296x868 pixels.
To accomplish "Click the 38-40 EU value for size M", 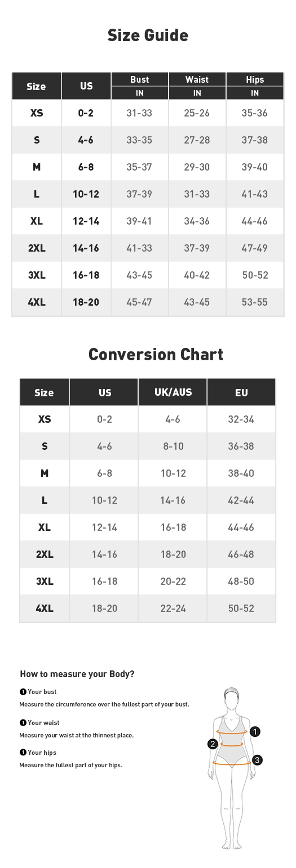I will [241, 473].
